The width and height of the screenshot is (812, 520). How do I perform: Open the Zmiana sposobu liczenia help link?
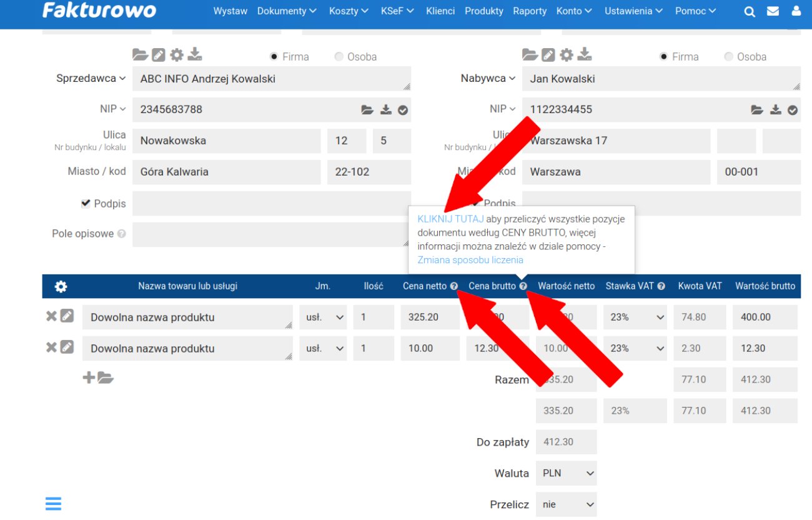pyautogui.click(x=470, y=260)
